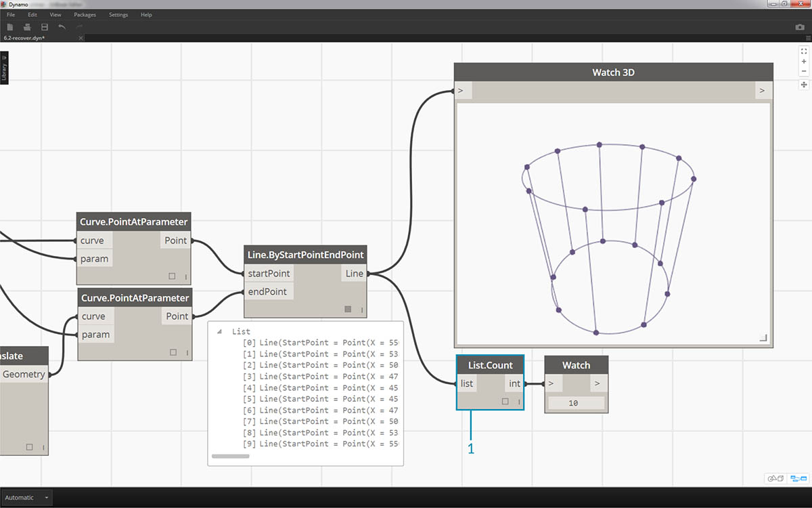Image resolution: width=812 pixels, height=508 pixels.
Task: Close the 6.2-recover.dyn tab
Action: [x=81, y=38]
